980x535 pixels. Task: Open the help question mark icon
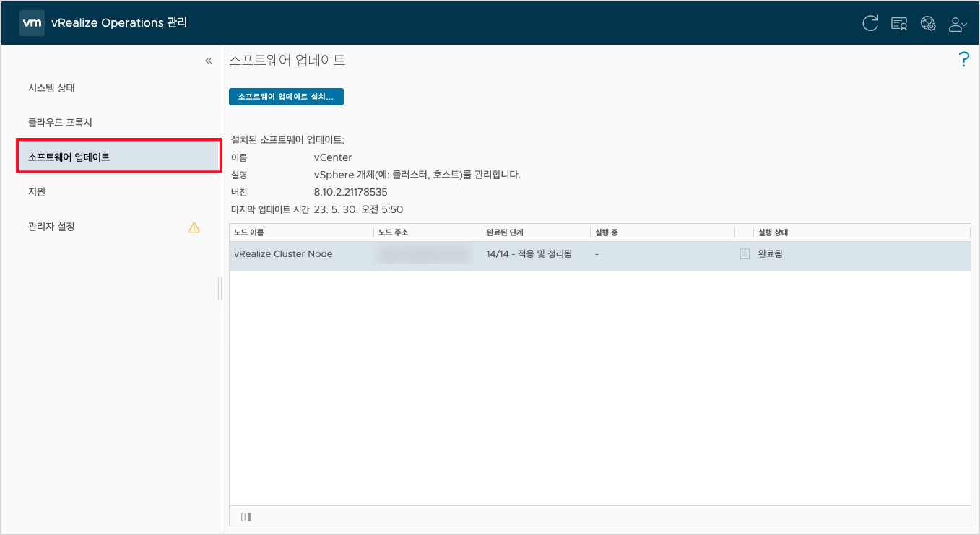pyautogui.click(x=963, y=60)
